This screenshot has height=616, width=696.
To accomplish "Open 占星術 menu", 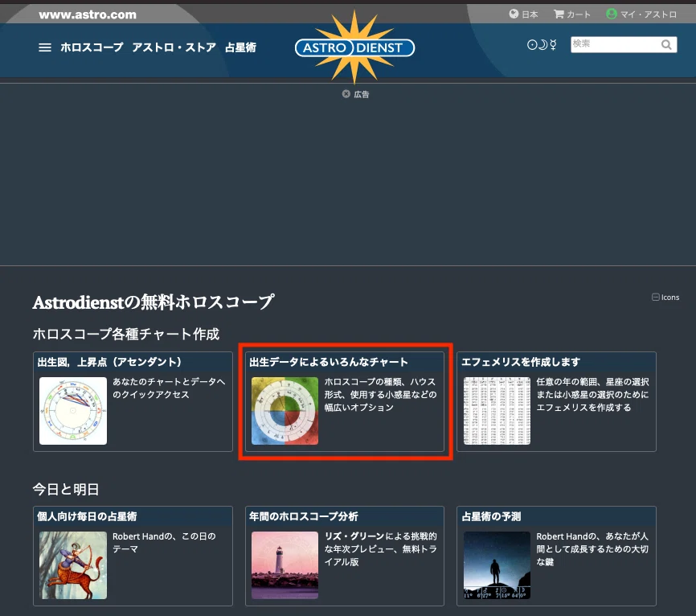I will 240,47.
